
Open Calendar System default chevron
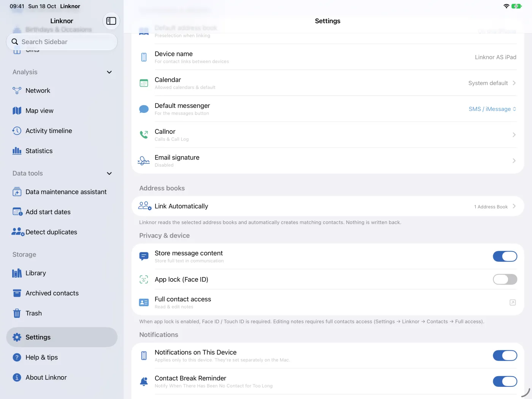[x=514, y=83]
